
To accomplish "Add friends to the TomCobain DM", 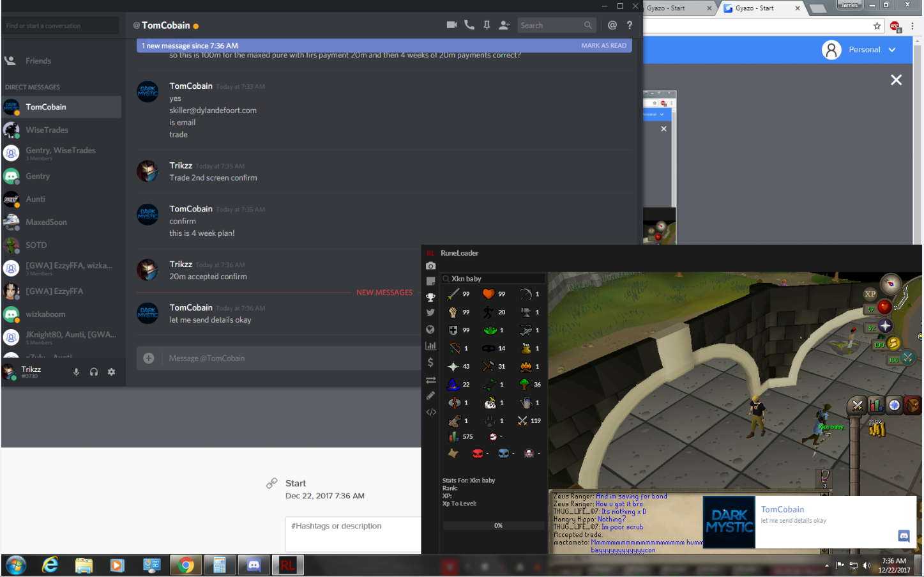I will (x=504, y=25).
